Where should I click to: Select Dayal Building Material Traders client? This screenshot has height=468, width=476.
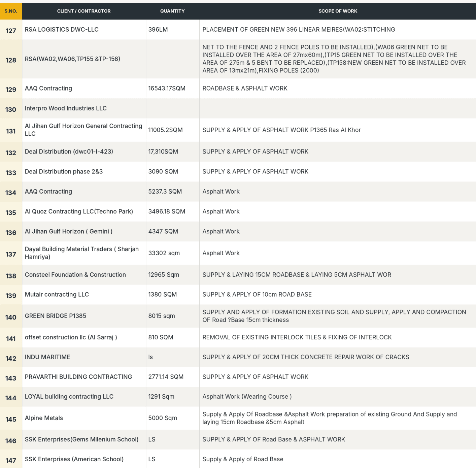82,253
